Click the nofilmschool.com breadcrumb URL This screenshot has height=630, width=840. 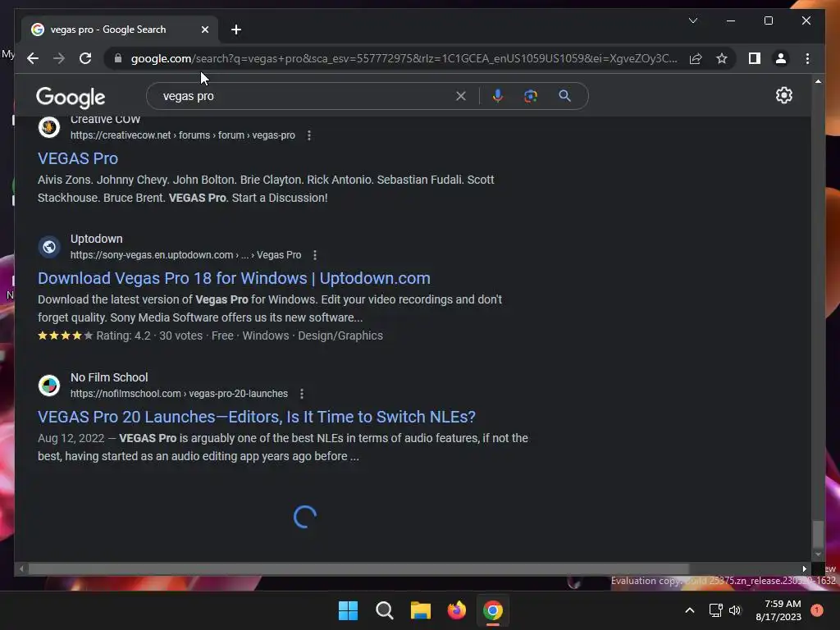[179, 394]
